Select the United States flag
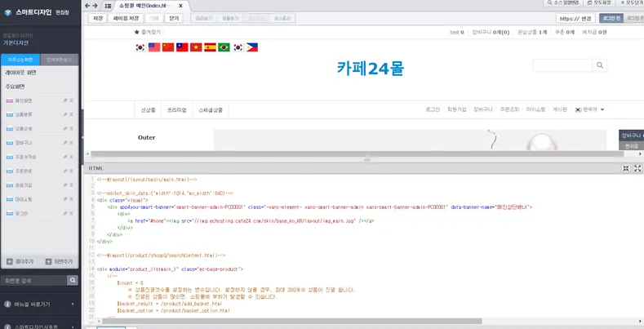 pos(154,47)
